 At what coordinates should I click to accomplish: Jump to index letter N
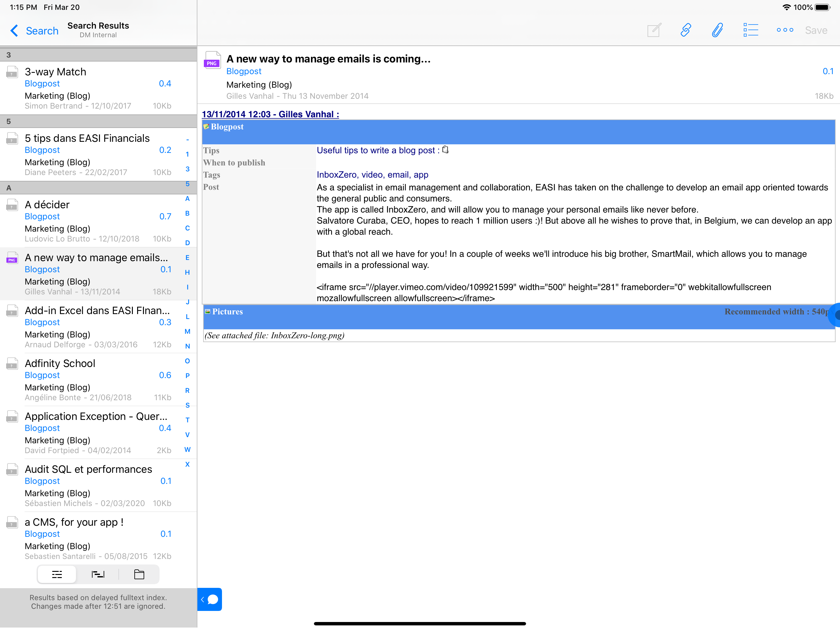point(187,346)
